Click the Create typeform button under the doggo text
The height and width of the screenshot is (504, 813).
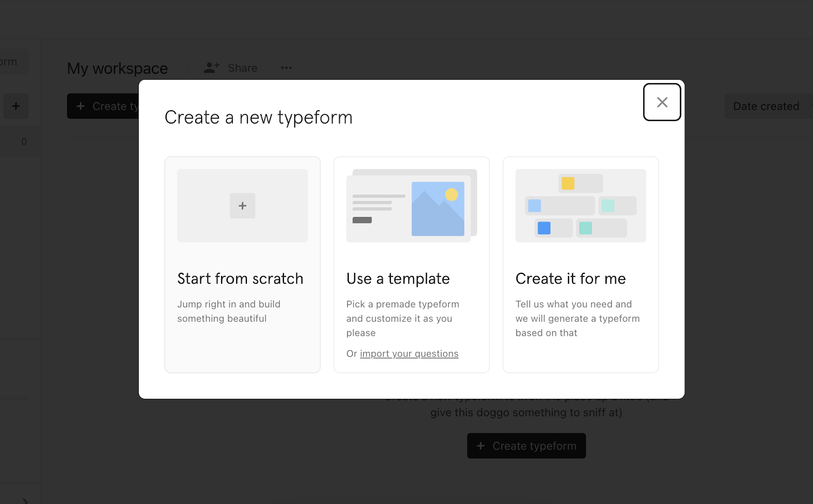click(x=526, y=446)
